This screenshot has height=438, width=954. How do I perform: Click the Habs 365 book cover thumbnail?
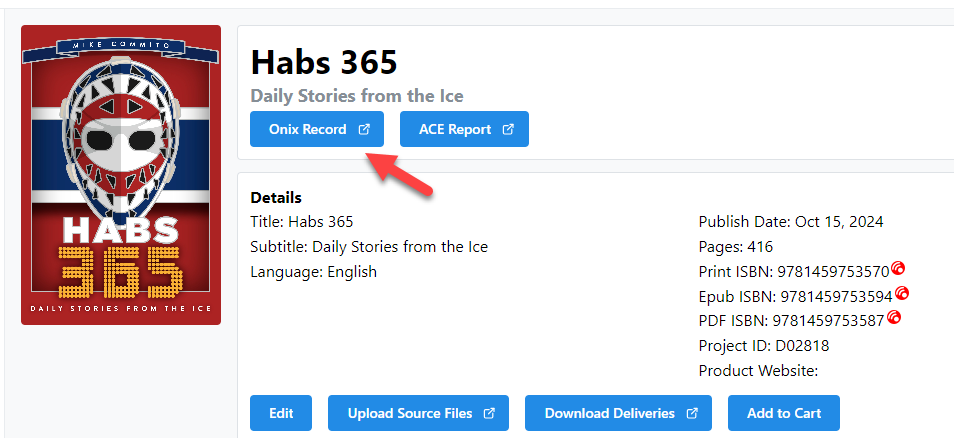(x=121, y=175)
